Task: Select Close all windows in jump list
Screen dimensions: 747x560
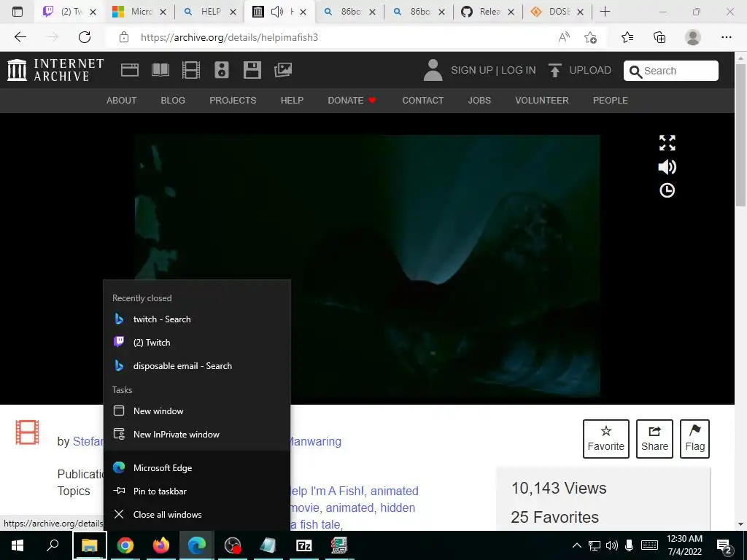Action: coord(197,514)
